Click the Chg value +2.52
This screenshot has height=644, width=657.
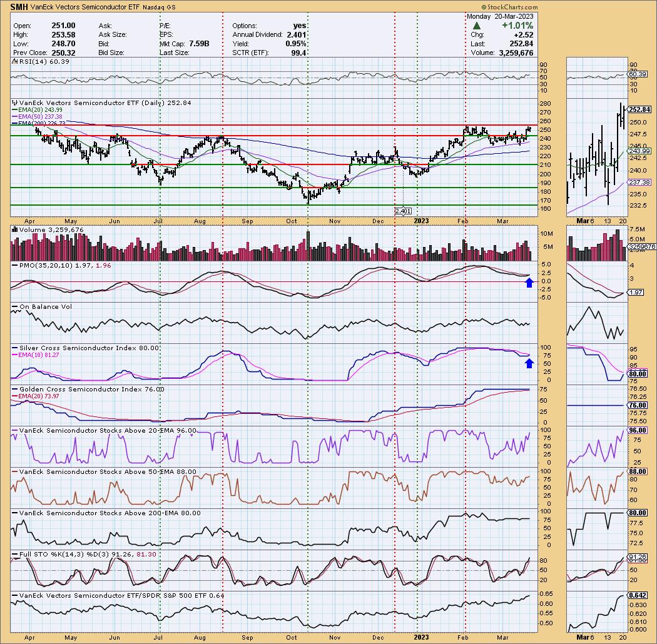tap(525, 35)
